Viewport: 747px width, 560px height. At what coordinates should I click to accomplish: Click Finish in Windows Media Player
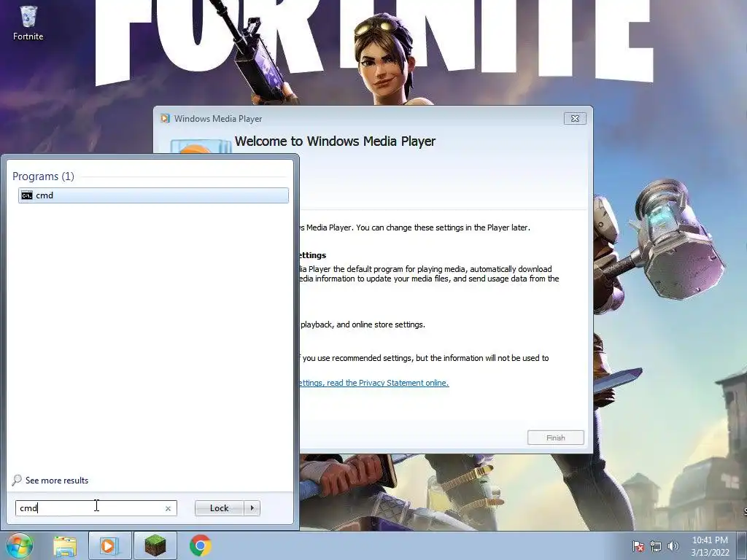coord(555,437)
